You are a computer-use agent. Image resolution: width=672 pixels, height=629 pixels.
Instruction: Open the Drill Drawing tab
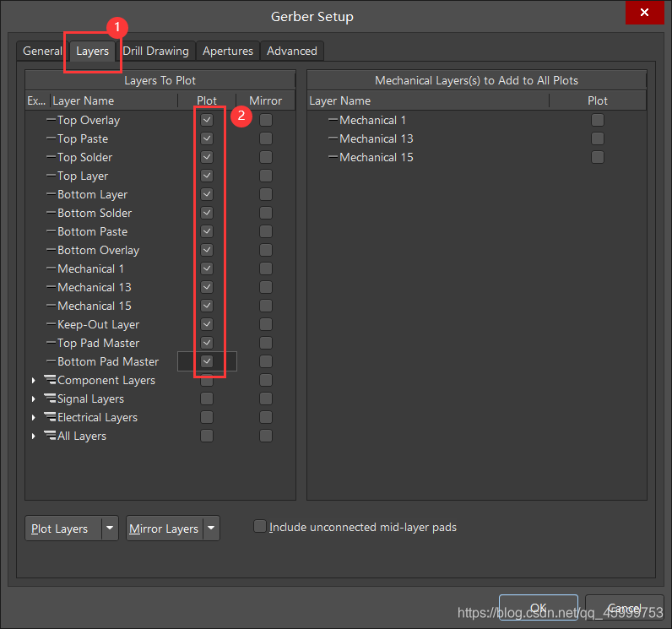coord(155,51)
